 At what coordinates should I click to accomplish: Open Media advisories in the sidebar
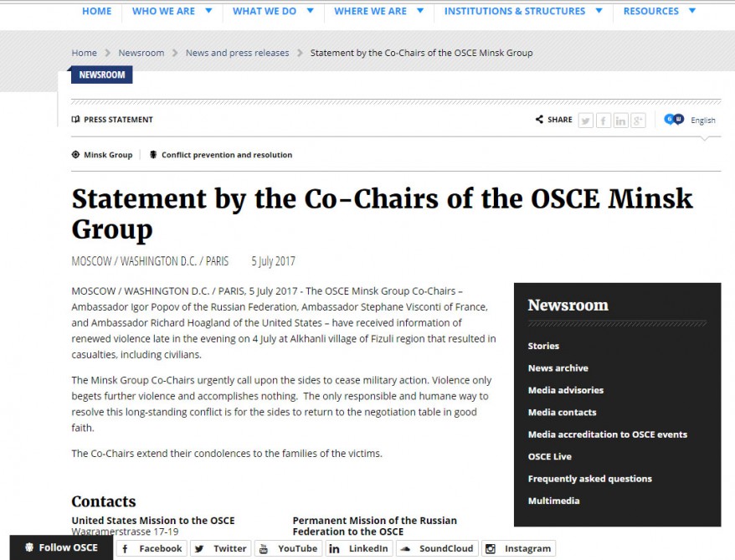566,390
